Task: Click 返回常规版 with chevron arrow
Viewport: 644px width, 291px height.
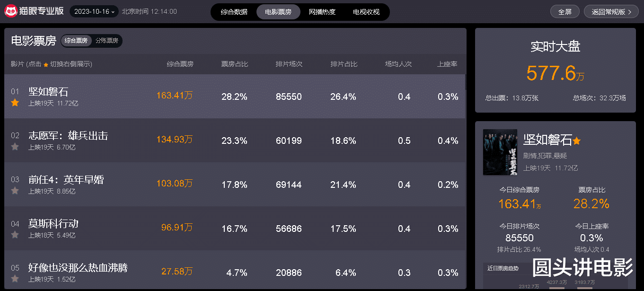Action: pos(614,12)
